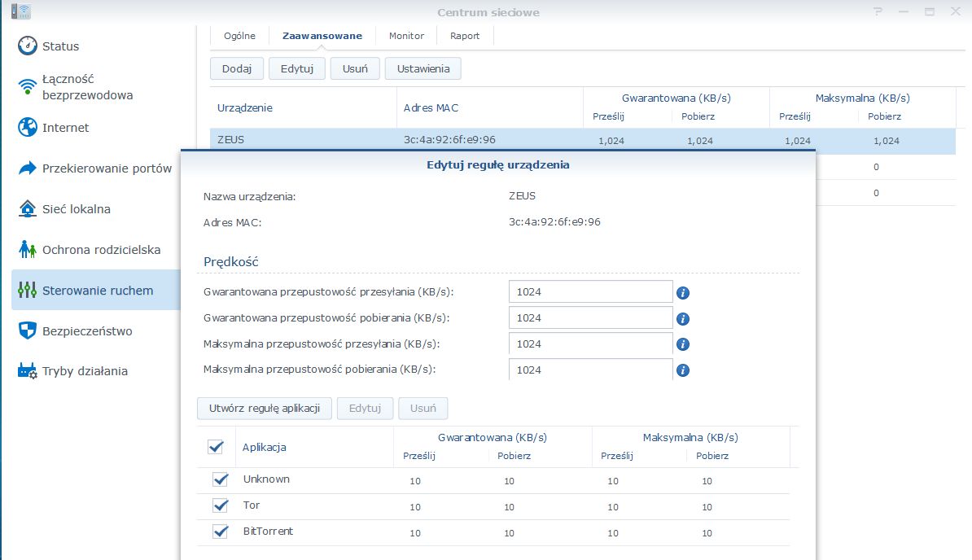Click the Aplikacja column header
Screen dimensions: 972x560
point(264,447)
